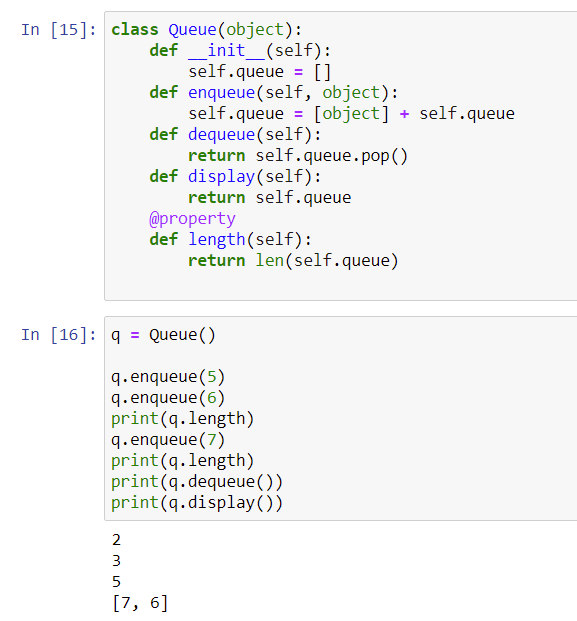The width and height of the screenshot is (577, 621).
Task: Click on self.queue = [] line
Action: (x=259, y=72)
